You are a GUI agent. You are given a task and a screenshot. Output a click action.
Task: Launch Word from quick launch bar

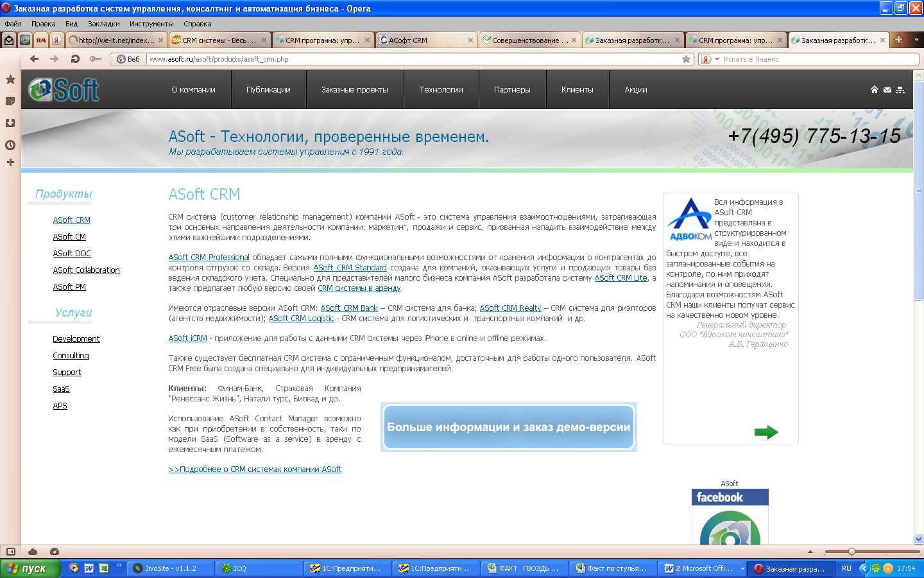click(89, 568)
